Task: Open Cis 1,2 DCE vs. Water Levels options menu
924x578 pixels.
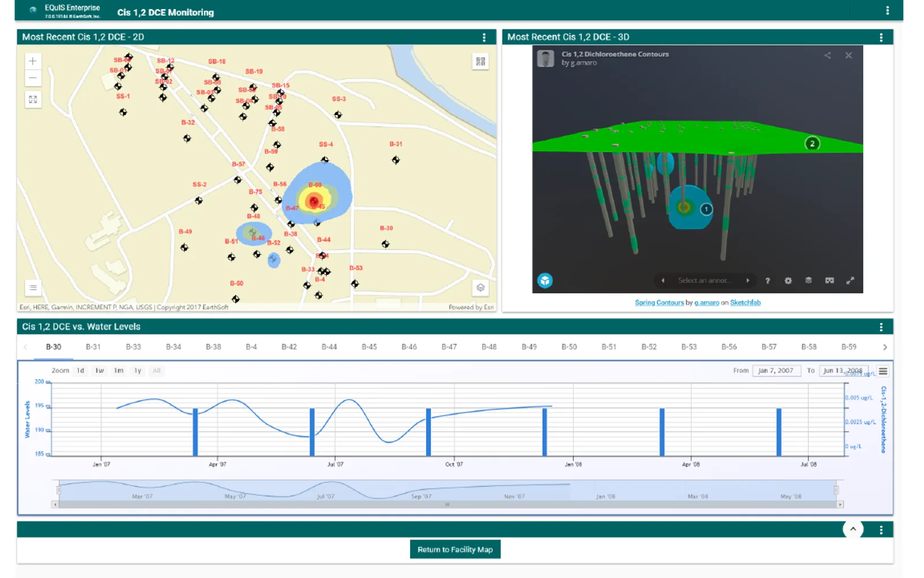Action: 881,327
